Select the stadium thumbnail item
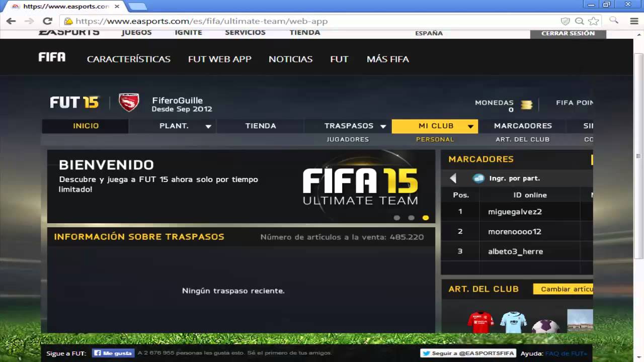 coord(580,321)
